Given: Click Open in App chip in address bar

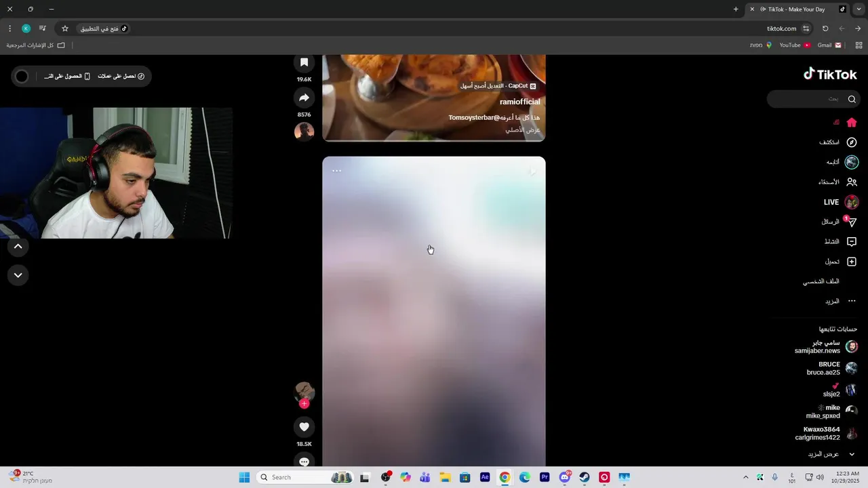Looking at the screenshot, I should click(104, 28).
